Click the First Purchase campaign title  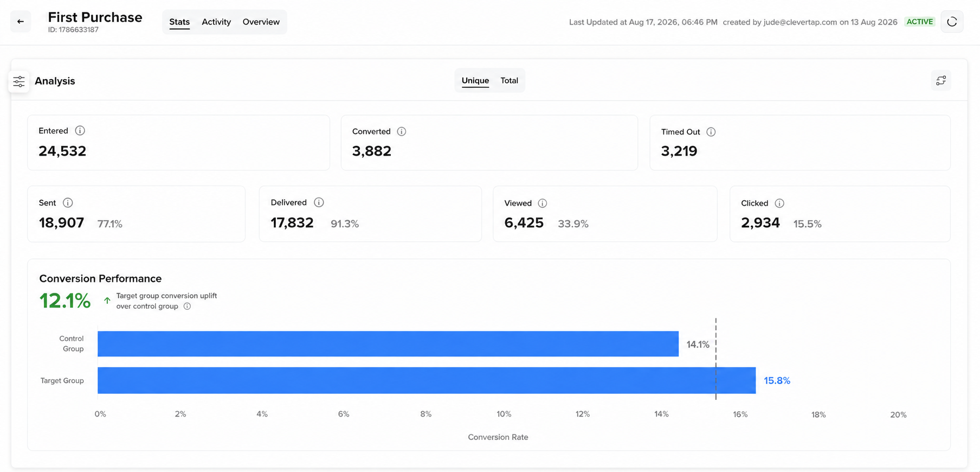coord(95,17)
